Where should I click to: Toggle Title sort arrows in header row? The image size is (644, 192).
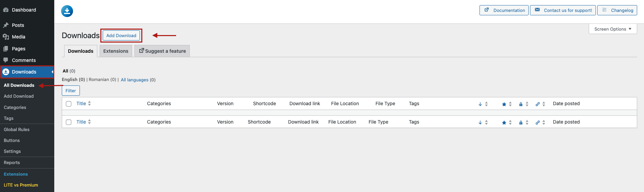tap(89, 103)
